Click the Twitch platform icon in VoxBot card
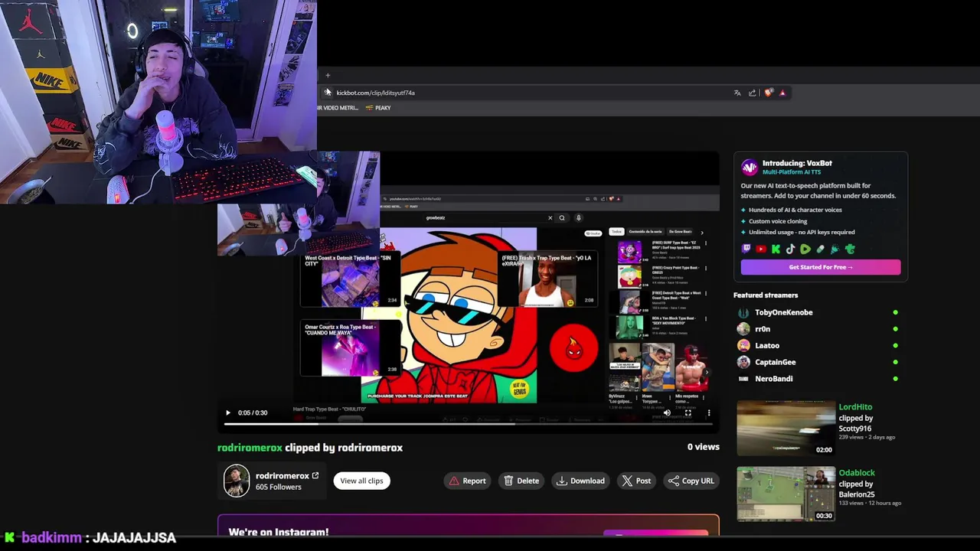 click(x=746, y=249)
